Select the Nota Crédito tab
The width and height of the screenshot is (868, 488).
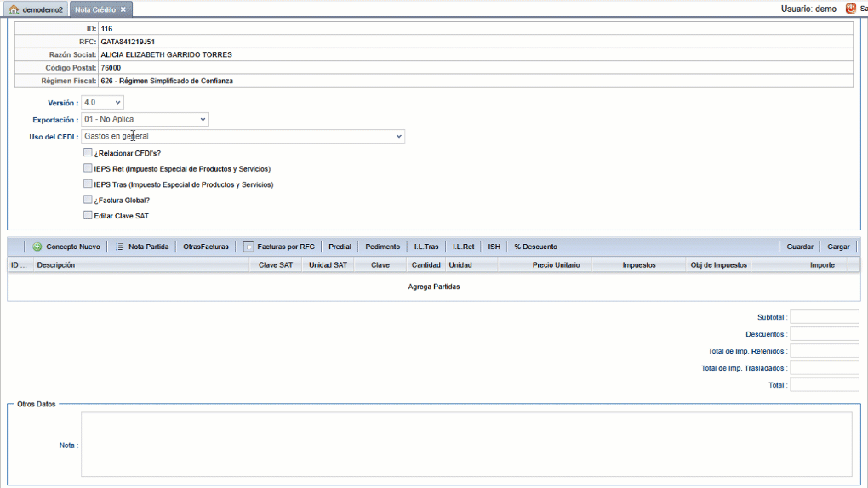pyautogui.click(x=94, y=9)
